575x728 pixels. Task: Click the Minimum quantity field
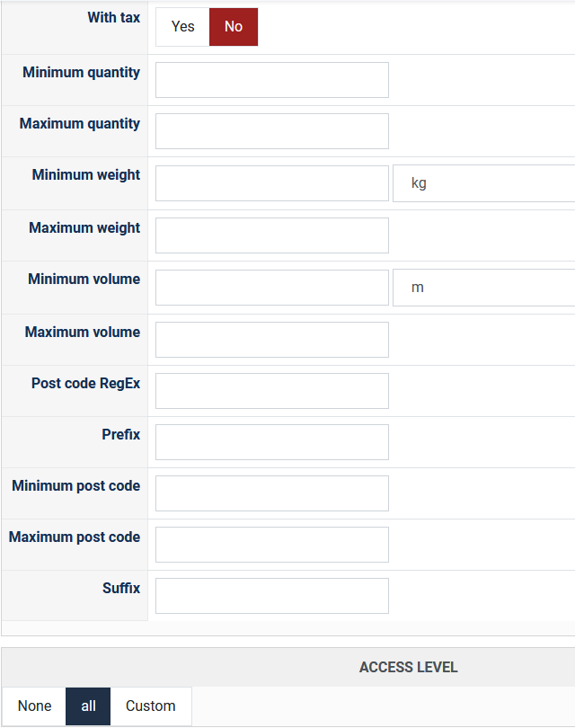(271, 80)
